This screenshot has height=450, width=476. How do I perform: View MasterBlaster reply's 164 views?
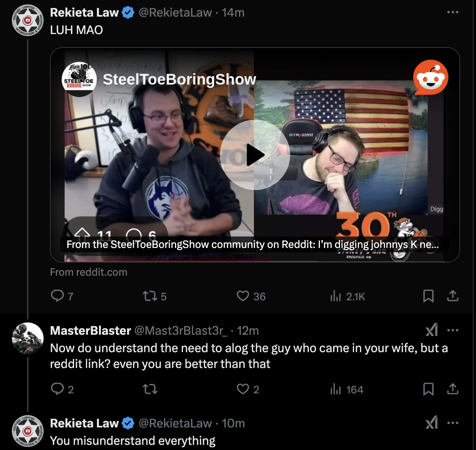coord(347,389)
